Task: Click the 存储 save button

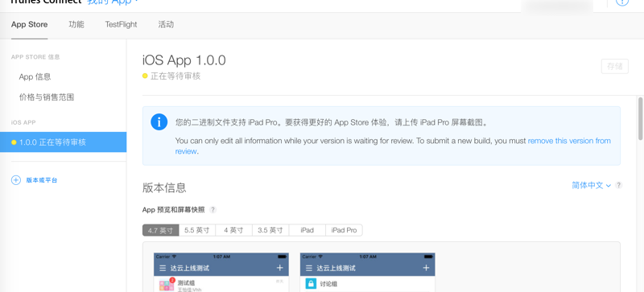Action: [614, 67]
